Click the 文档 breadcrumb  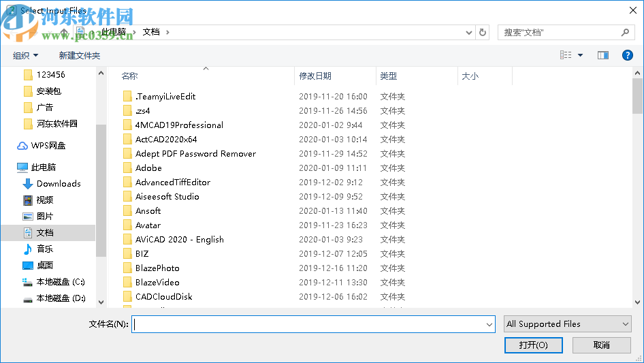tap(151, 32)
